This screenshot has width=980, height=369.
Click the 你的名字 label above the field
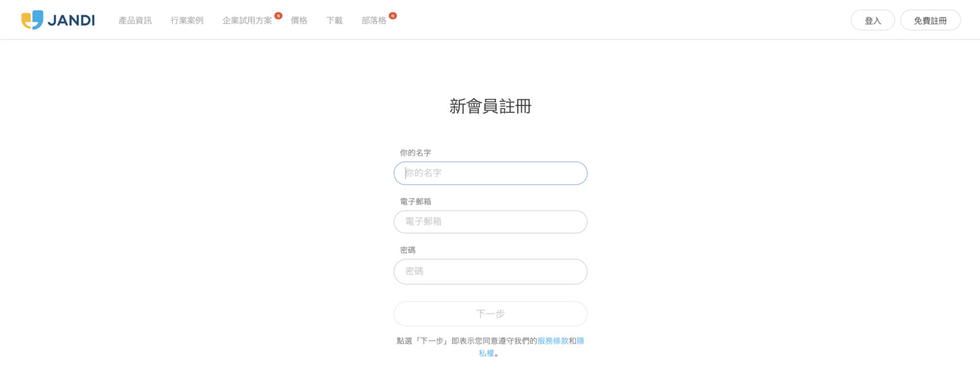(x=415, y=153)
